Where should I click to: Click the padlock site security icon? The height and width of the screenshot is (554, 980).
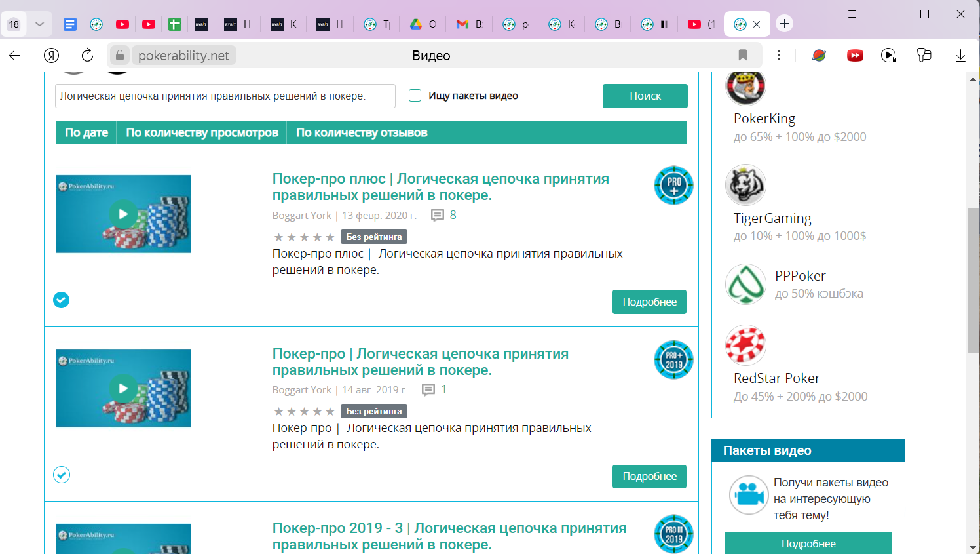[119, 56]
